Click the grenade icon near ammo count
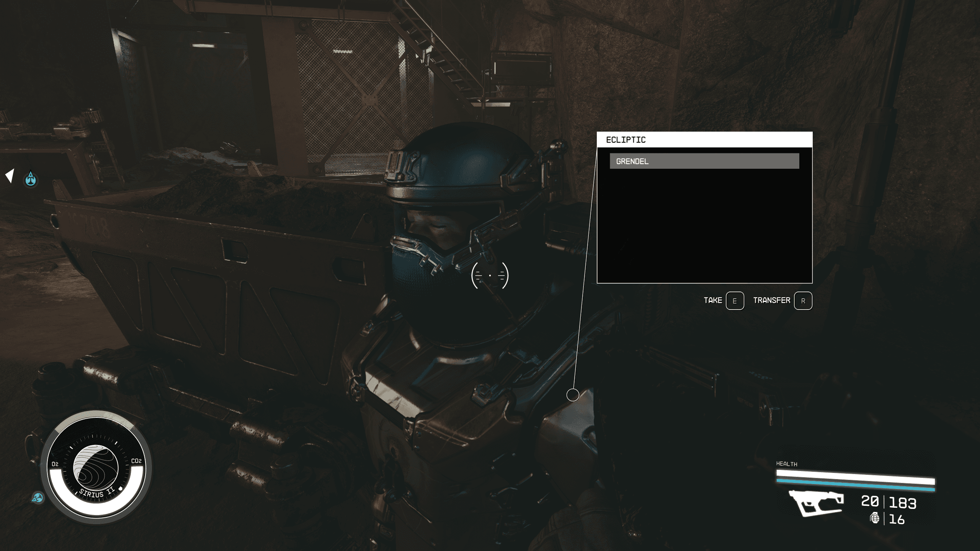Viewport: 980px width, 551px height. (x=875, y=518)
